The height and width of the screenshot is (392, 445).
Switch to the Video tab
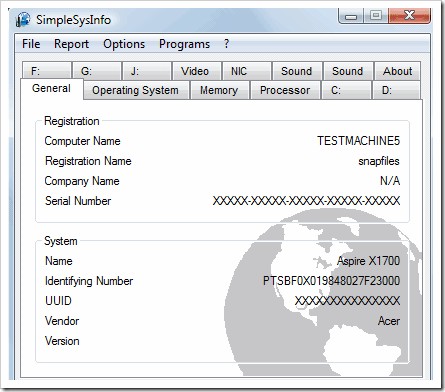coord(197,71)
